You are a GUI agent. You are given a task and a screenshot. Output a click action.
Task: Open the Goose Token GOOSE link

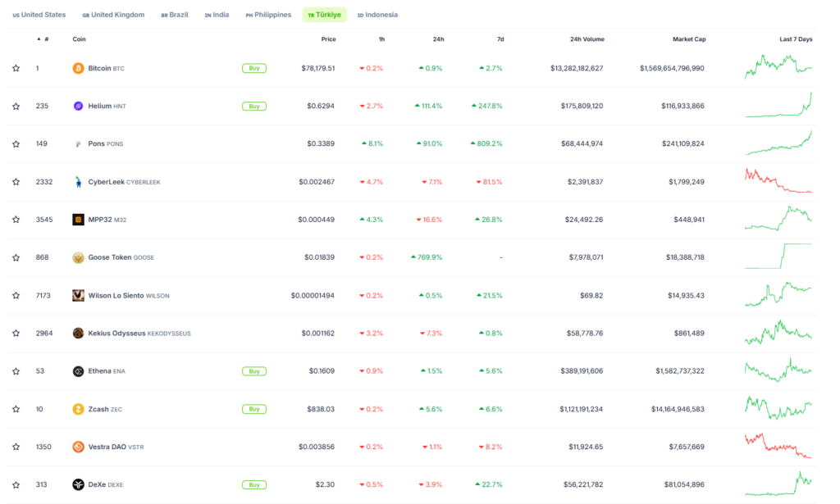[121, 257]
